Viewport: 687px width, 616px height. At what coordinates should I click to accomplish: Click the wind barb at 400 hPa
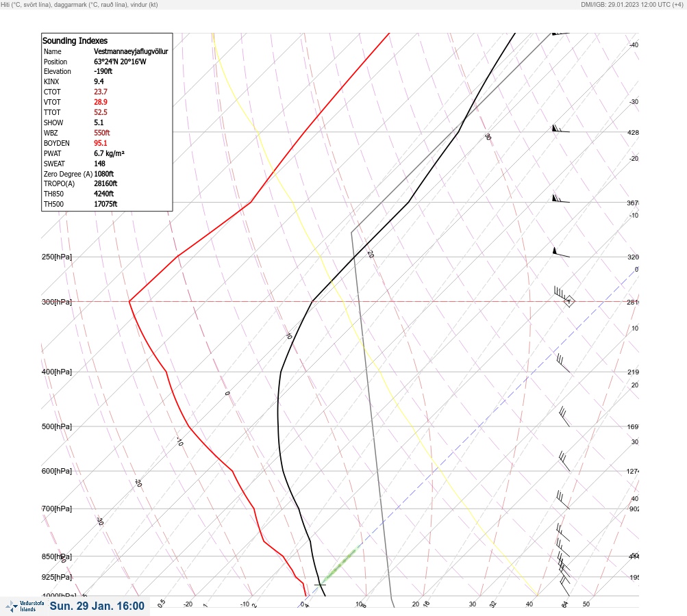click(x=564, y=363)
